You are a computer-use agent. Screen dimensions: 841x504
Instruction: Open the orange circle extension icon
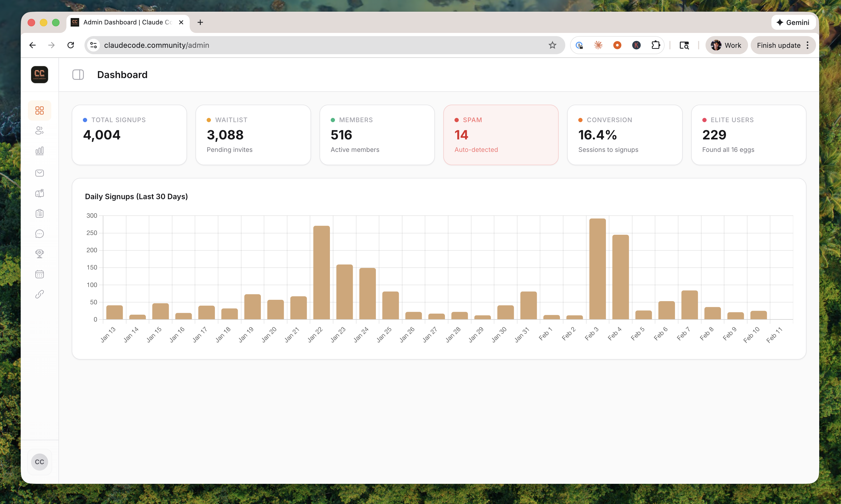617,45
